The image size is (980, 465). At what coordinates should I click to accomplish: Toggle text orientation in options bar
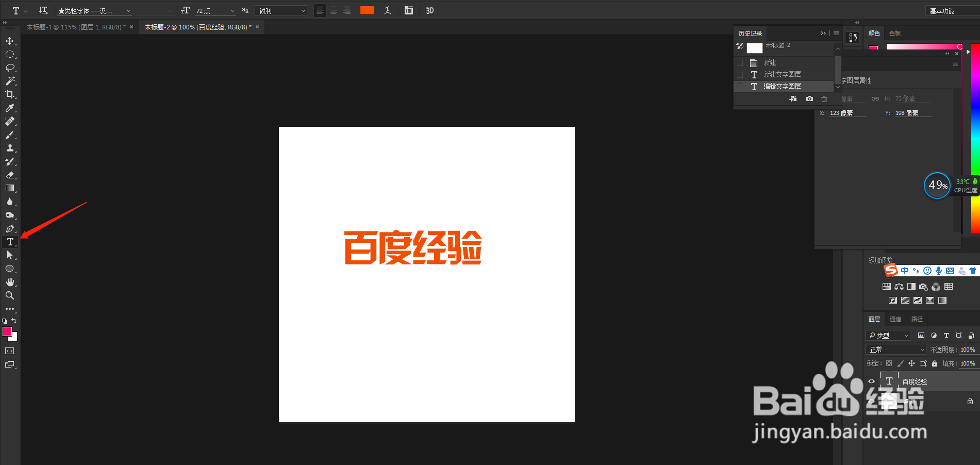click(43, 10)
